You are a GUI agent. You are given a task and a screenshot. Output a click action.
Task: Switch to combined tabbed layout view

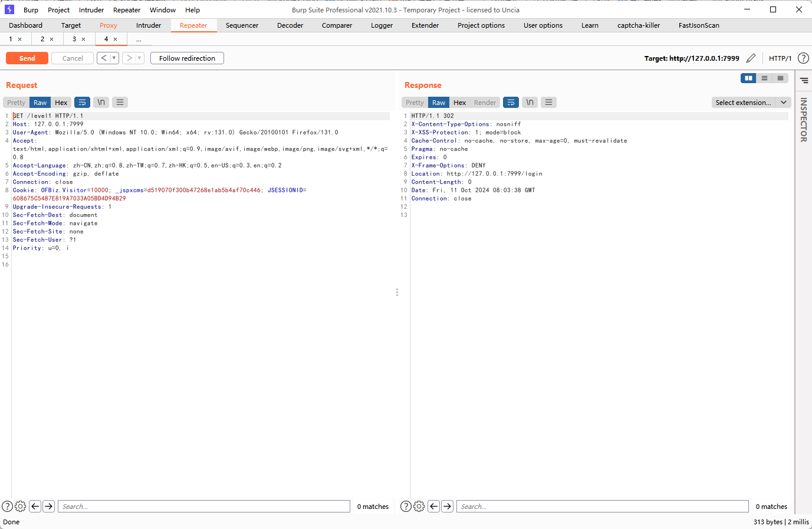click(x=780, y=78)
